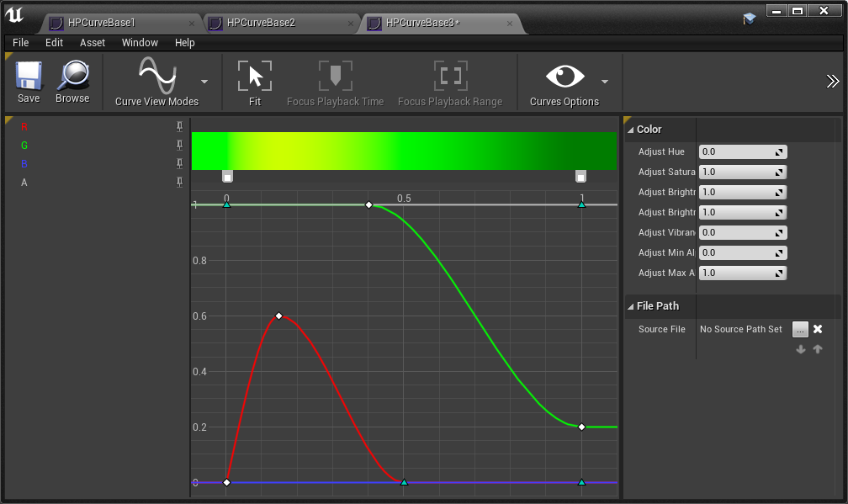Click the down arrow under Source File
Image resolution: width=848 pixels, height=504 pixels.
click(x=801, y=349)
